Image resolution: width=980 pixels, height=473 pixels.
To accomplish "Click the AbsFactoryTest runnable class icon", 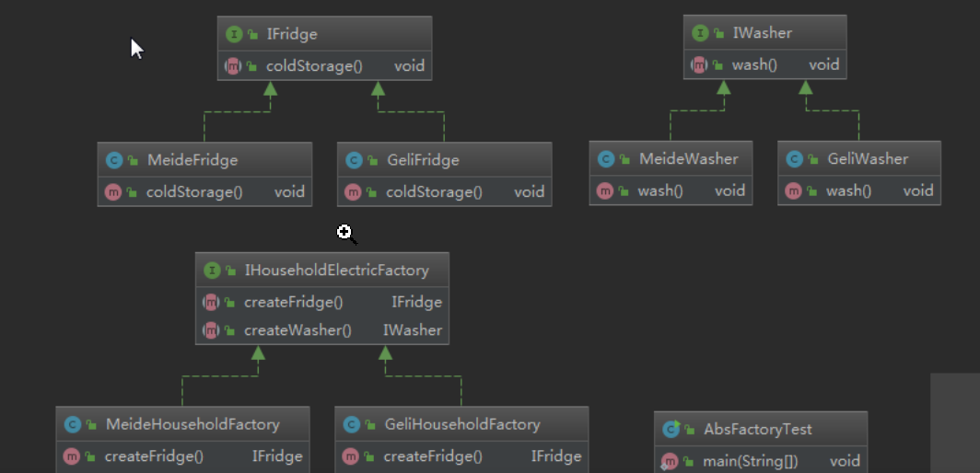I will [671, 429].
